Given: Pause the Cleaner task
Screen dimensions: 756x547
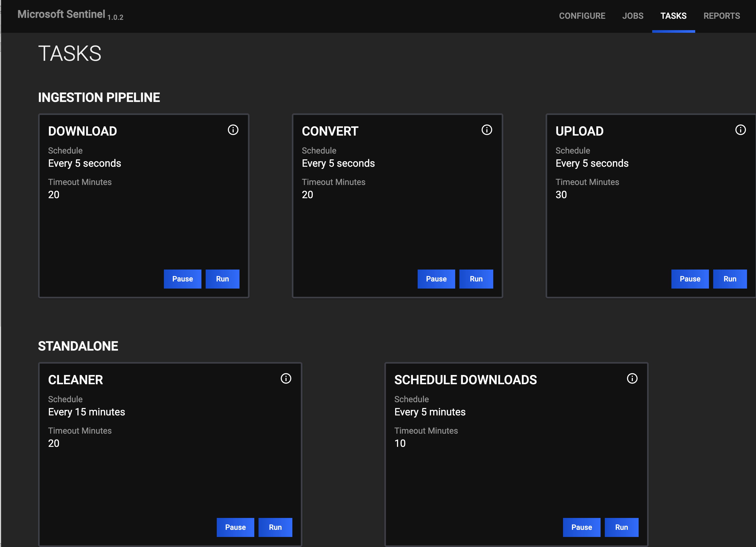Looking at the screenshot, I should click(235, 527).
